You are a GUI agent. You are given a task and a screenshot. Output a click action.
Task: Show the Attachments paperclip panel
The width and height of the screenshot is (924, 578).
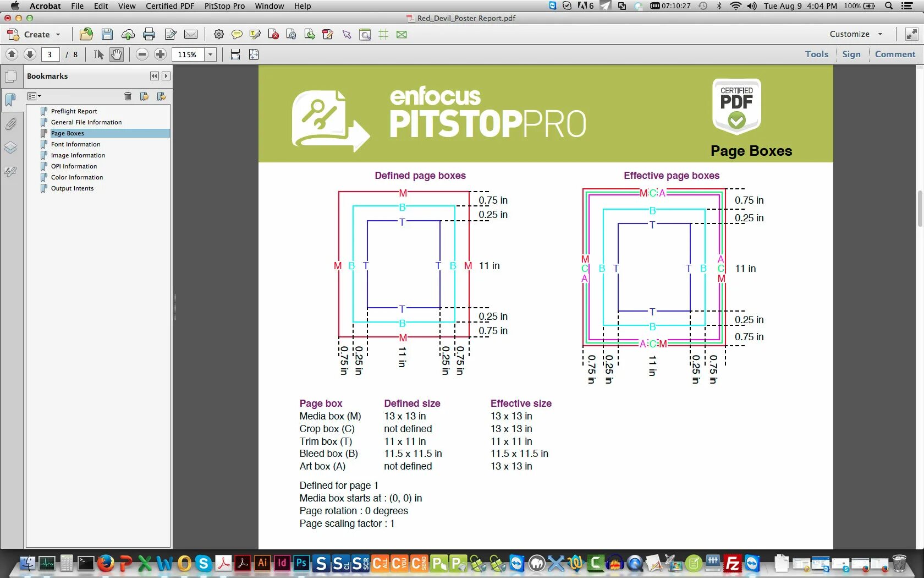click(10, 124)
